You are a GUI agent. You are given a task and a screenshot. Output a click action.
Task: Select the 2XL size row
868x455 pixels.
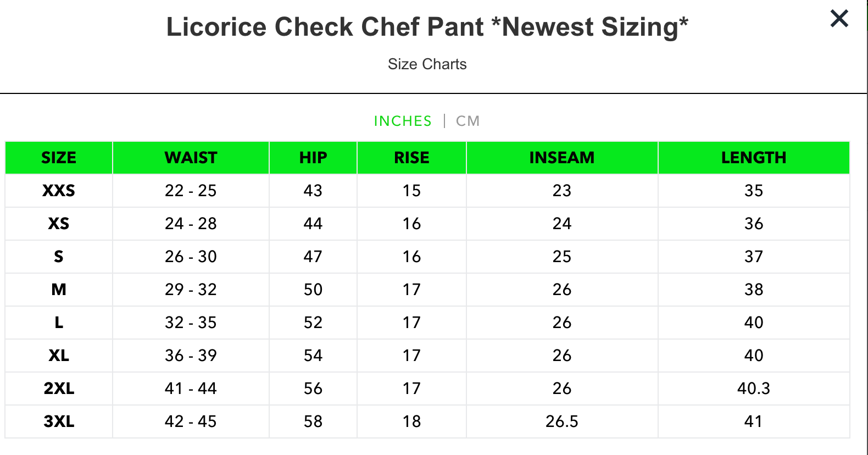coord(58,389)
